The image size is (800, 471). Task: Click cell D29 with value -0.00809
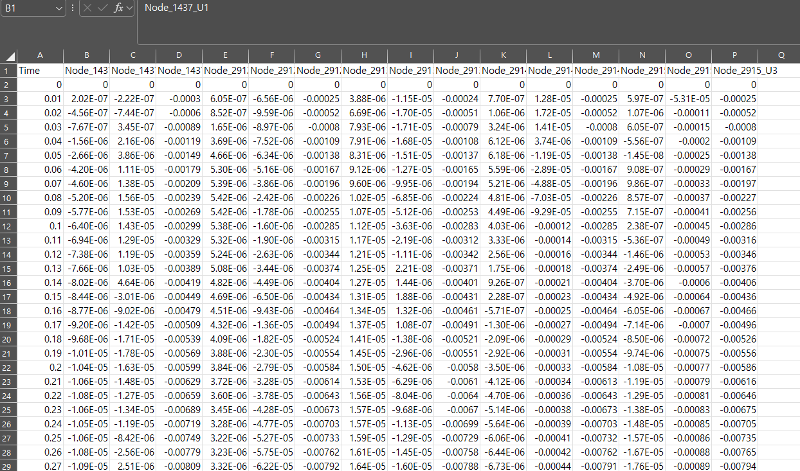pyautogui.click(x=179, y=466)
